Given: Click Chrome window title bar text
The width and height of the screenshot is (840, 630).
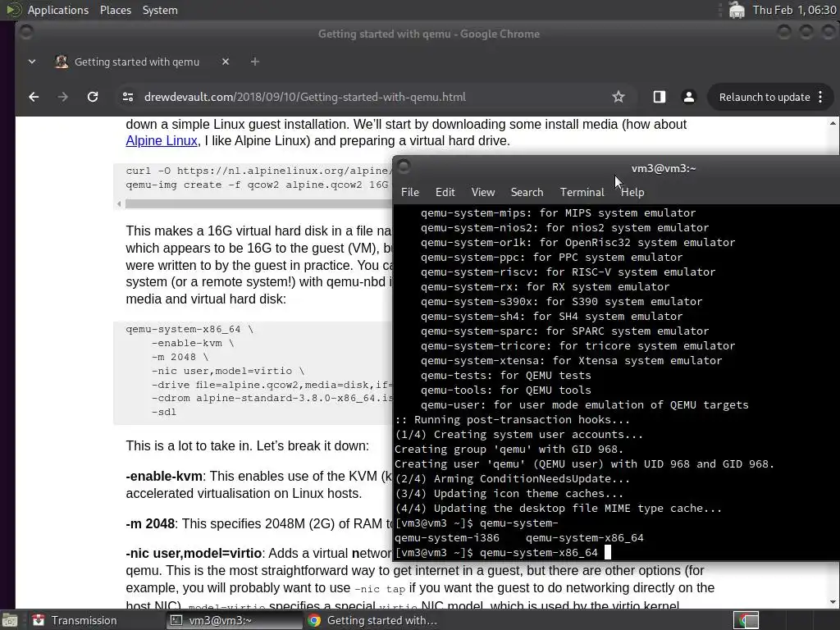Looking at the screenshot, I should (428, 34).
